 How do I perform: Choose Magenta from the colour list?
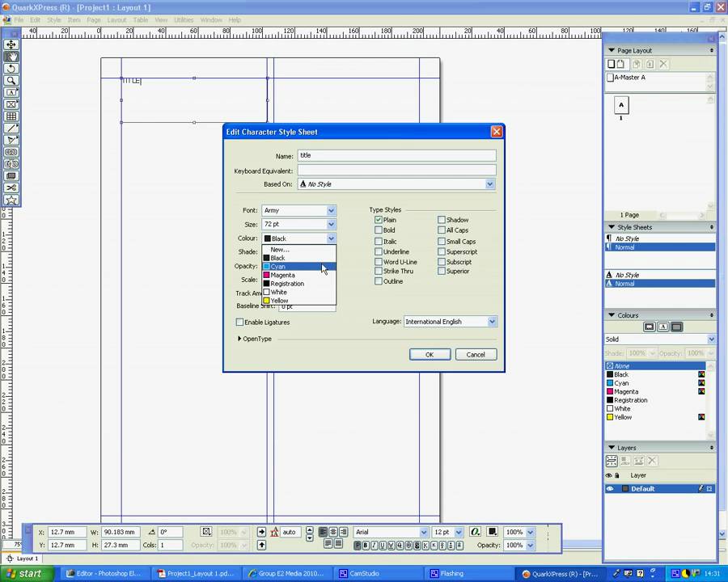coord(298,275)
